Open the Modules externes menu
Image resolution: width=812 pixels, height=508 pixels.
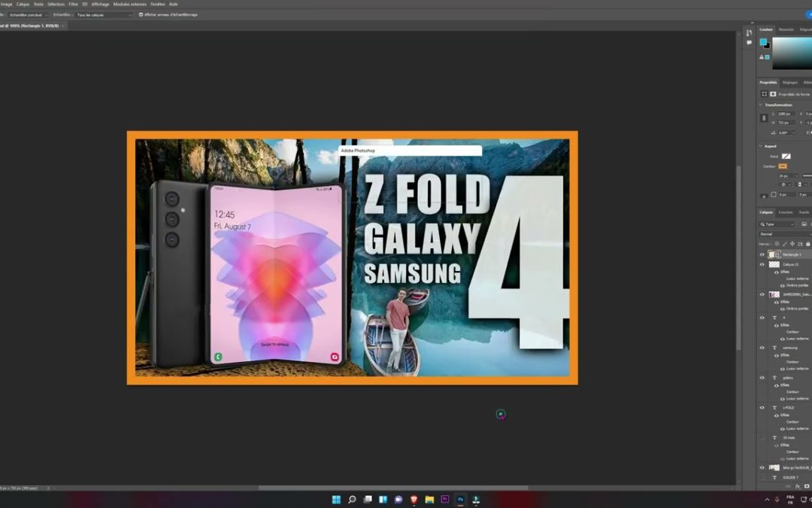point(129,5)
